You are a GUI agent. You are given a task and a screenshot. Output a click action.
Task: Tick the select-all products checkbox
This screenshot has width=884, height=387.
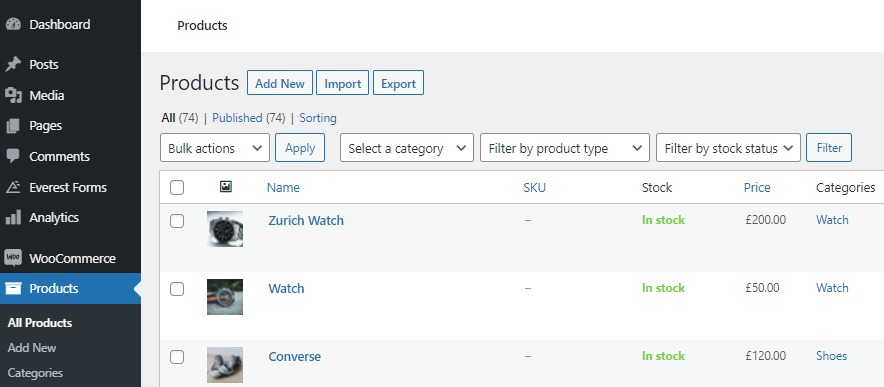[177, 187]
